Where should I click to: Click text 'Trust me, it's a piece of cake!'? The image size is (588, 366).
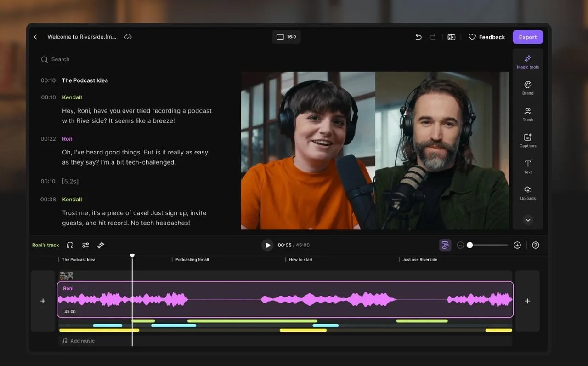(105, 213)
